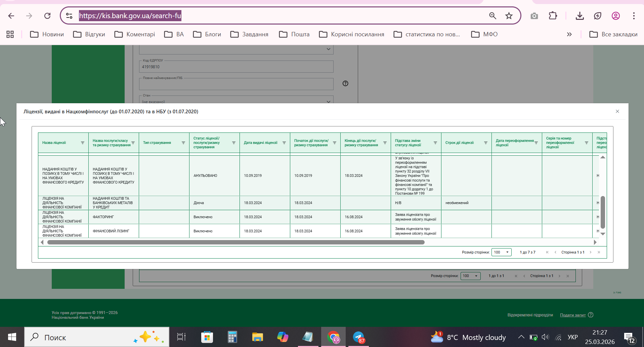The width and height of the screenshot is (644, 347).
Task: Open Windows Start menu
Action: click(12, 337)
